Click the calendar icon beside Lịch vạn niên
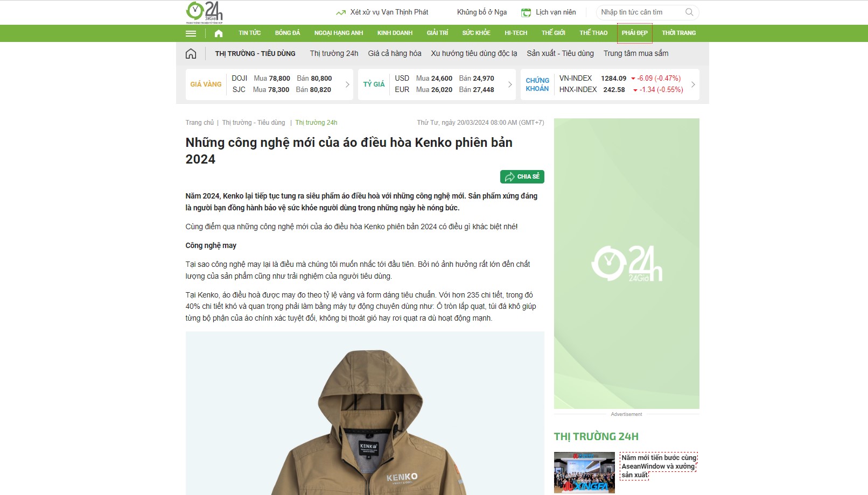The image size is (868, 495). pyautogui.click(x=526, y=12)
